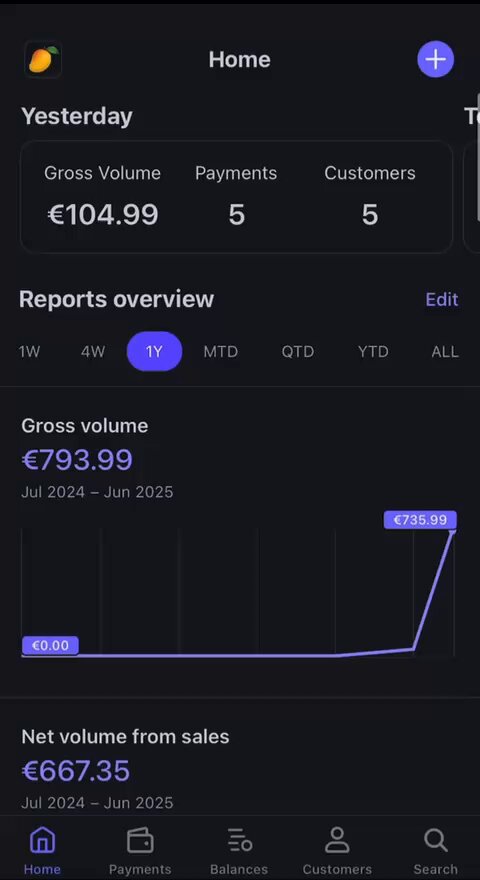Select the 1W time range
480x880 pixels.
[29, 351]
